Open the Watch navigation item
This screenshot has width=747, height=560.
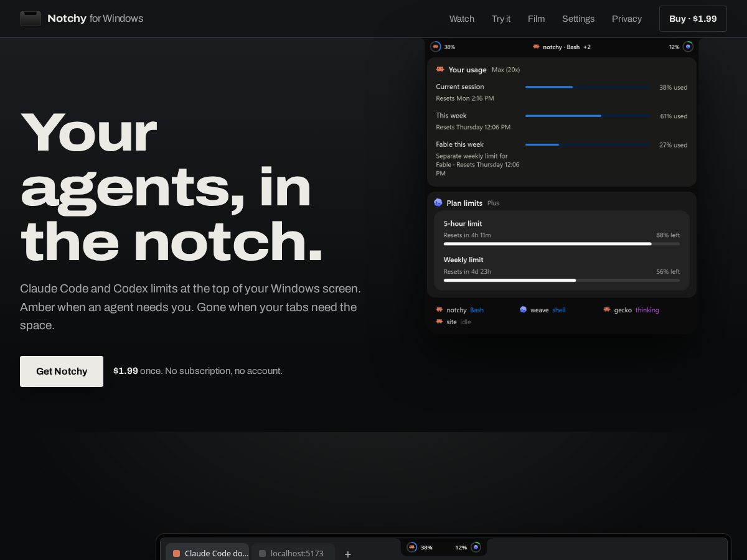pos(462,19)
